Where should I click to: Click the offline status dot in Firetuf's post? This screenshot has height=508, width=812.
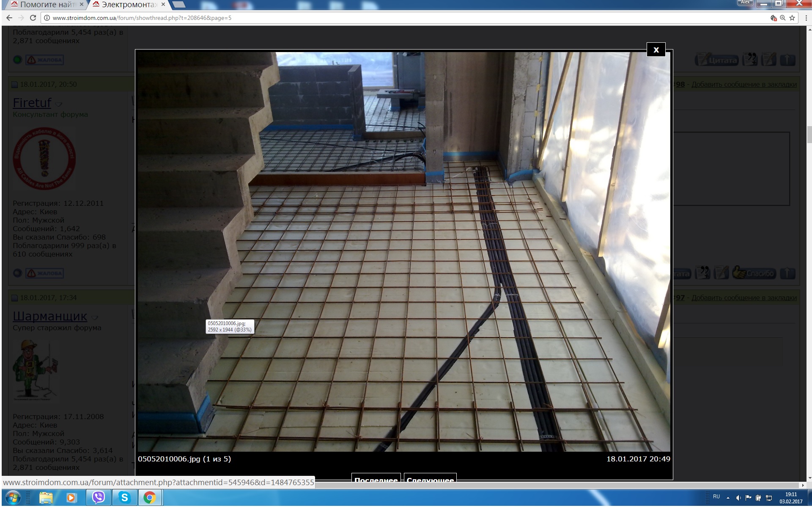coord(17,273)
